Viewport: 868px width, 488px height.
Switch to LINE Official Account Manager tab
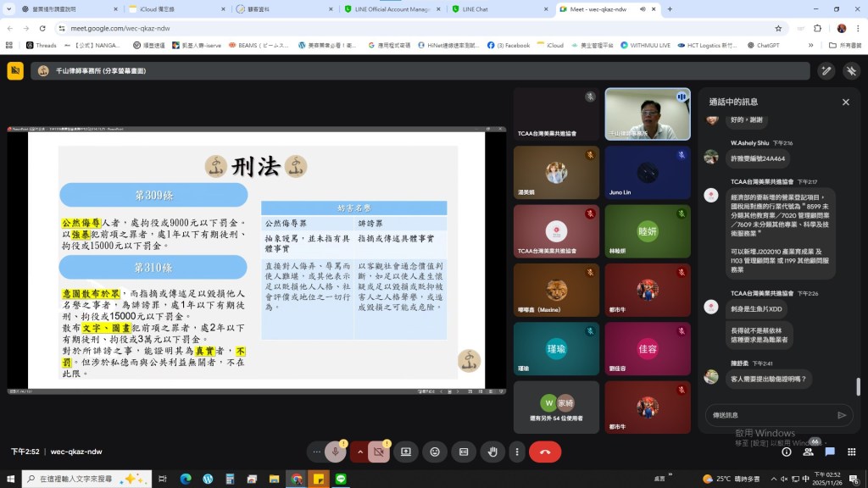pyautogui.click(x=392, y=9)
